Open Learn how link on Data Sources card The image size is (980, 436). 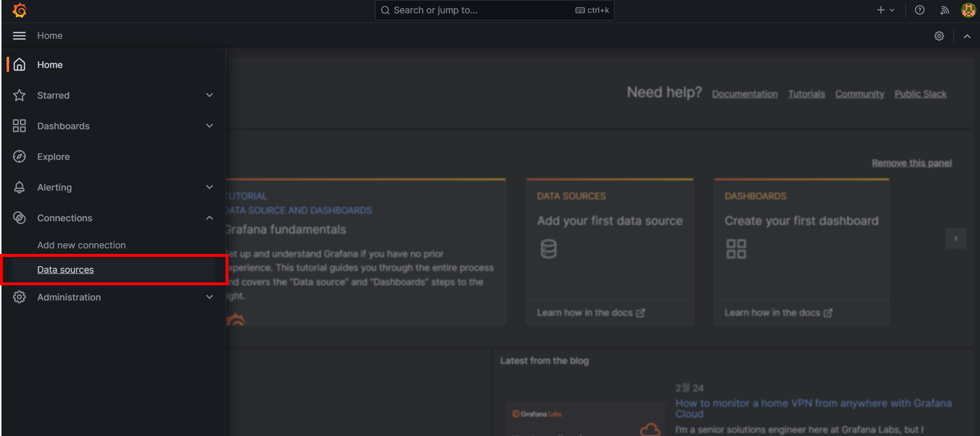tap(591, 313)
